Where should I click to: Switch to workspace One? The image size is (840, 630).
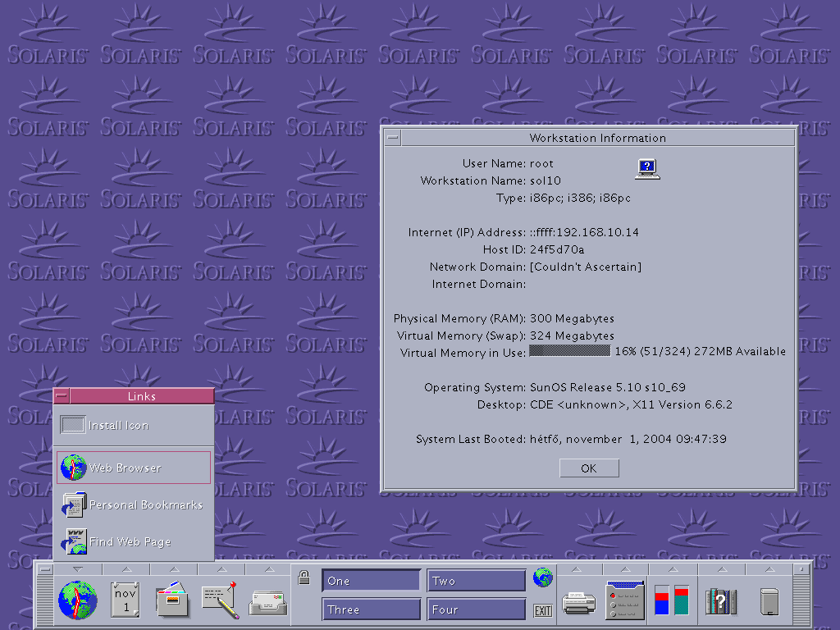pyautogui.click(x=371, y=581)
